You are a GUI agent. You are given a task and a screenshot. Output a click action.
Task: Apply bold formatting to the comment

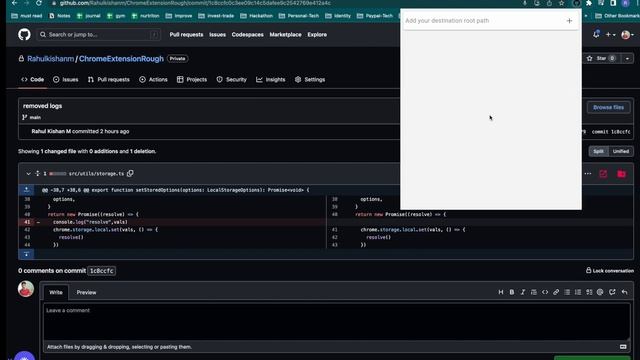pyautogui.click(x=511, y=292)
